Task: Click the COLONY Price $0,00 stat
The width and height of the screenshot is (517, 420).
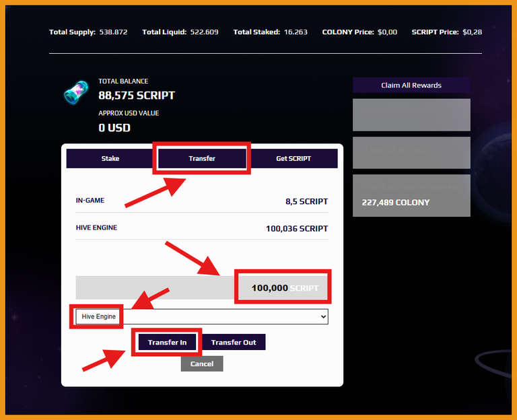Action: coord(359,32)
